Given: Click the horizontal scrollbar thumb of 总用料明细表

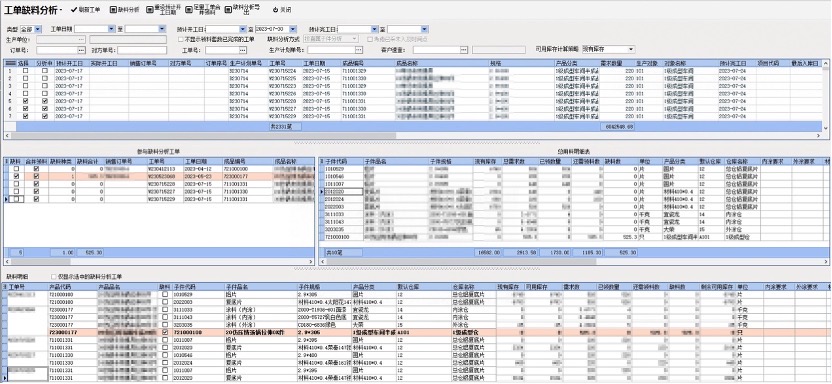Looking at the screenshot, I should click(x=461, y=261).
